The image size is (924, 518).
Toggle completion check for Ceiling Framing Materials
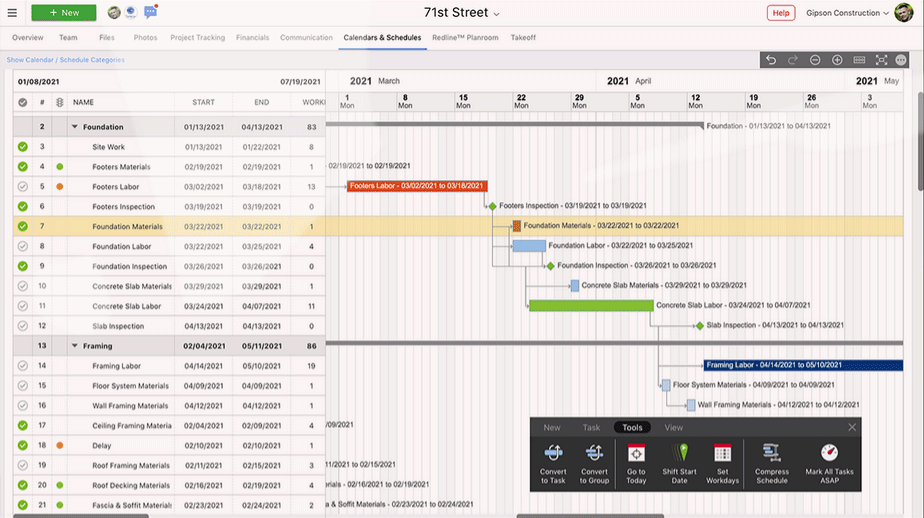tap(22, 425)
